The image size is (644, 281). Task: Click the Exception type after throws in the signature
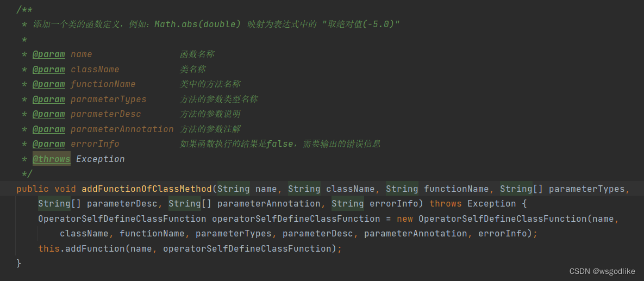(x=492, y=204)
